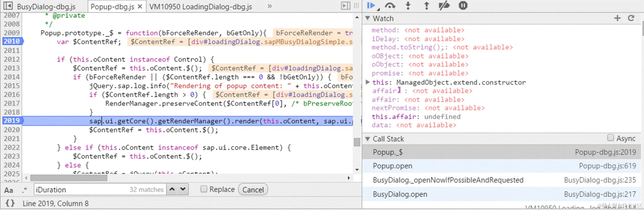
Task: Resume script execution
Action: point(372,6)
